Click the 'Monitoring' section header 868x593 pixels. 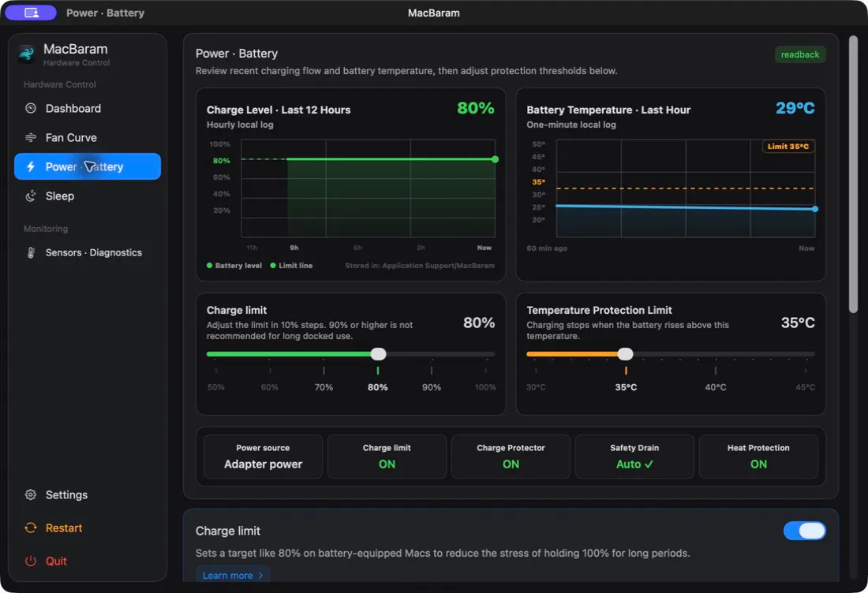tap(46, 229)
